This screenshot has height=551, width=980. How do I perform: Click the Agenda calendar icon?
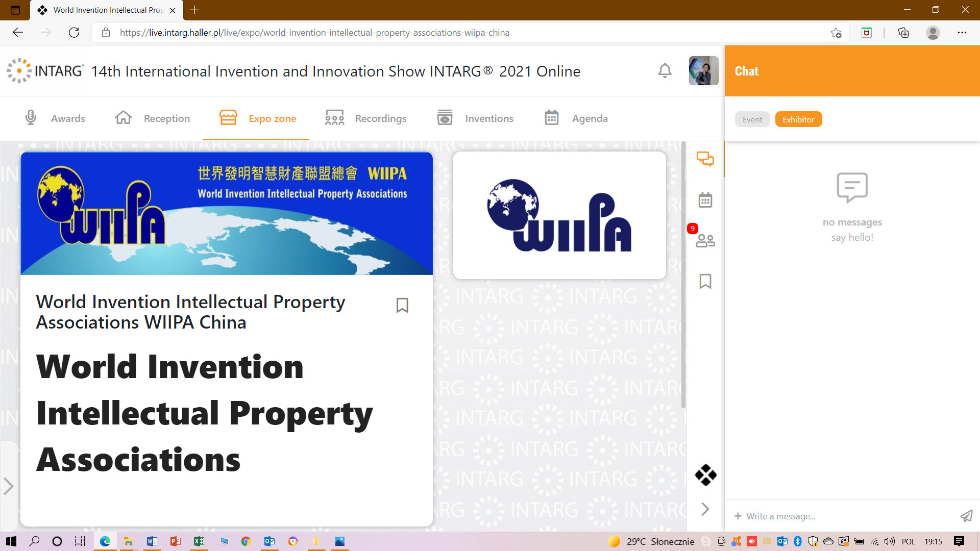[x=552, y=118]
